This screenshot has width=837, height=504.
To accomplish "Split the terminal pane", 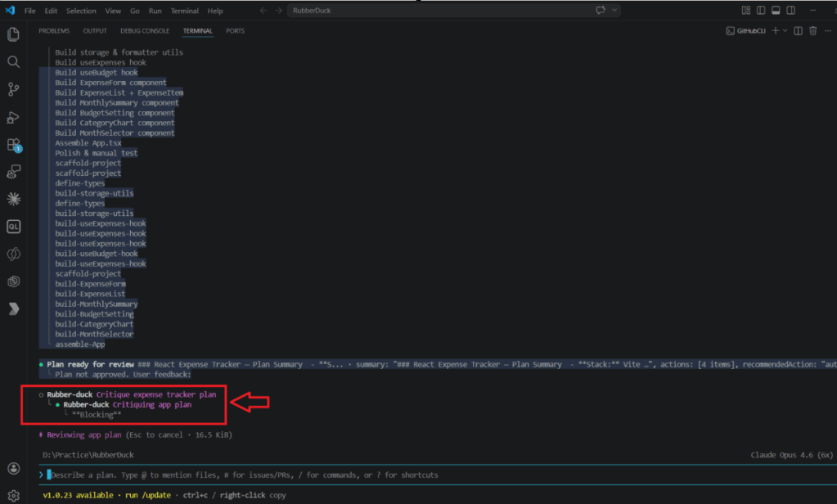I will (799, 31).
